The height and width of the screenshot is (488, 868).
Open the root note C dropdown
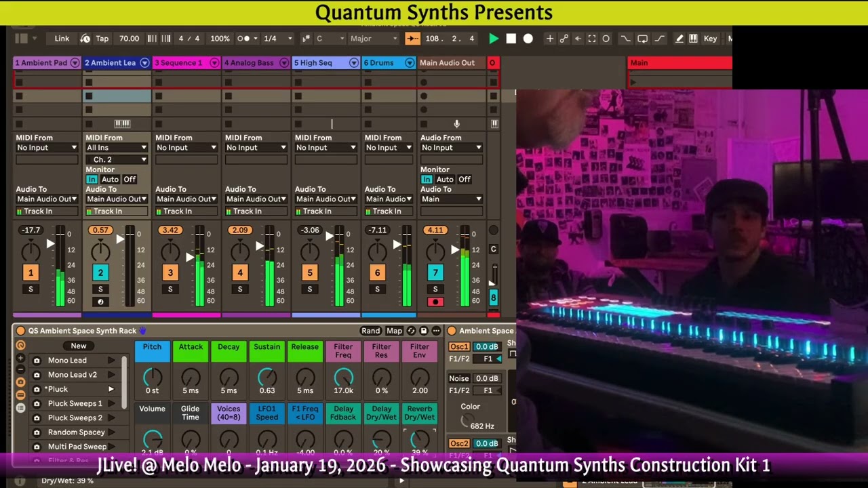(330, 39)
